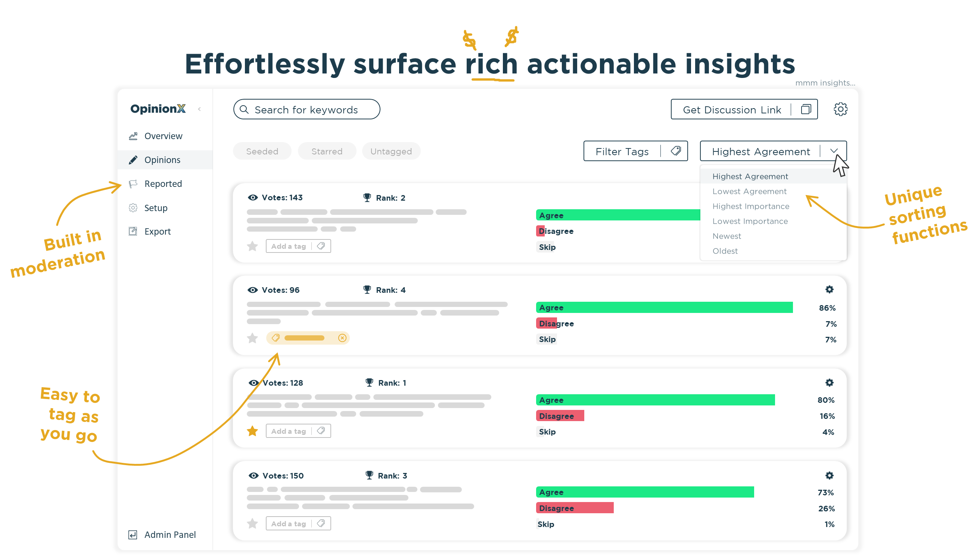Open the Admin Panel icon in sidebar
The image size is (980, 555).
click(133, 535)
